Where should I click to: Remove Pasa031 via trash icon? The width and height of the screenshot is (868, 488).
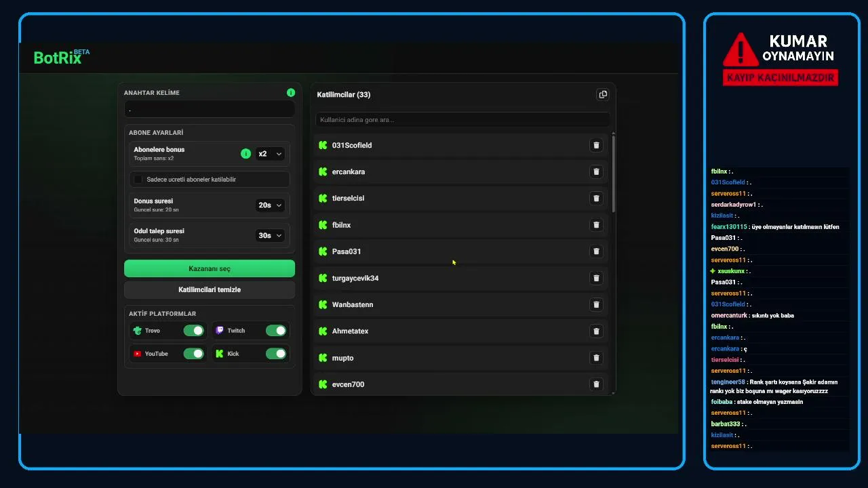pos(597,251)
